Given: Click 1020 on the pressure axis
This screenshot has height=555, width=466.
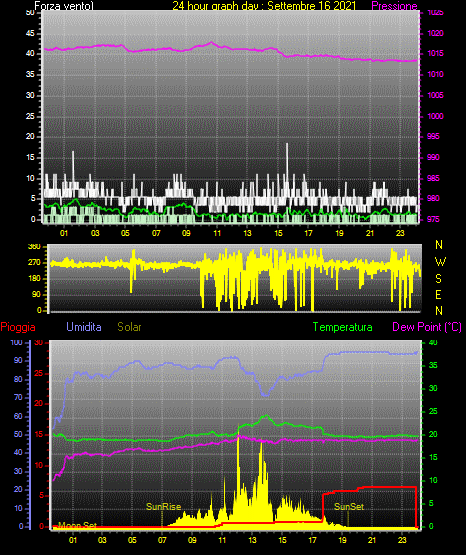Looking at the screenshot, I should tap(435, 33).
